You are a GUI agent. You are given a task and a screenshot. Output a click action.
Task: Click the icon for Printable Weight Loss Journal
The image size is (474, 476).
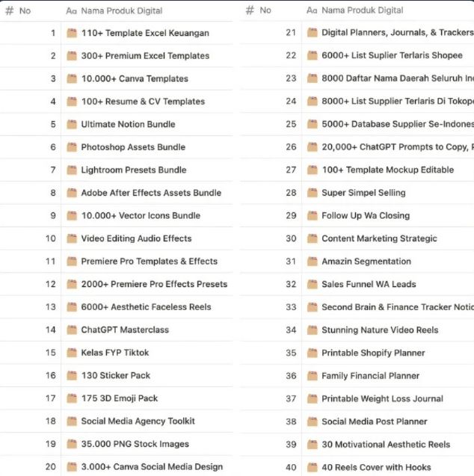tap(313, 398)
